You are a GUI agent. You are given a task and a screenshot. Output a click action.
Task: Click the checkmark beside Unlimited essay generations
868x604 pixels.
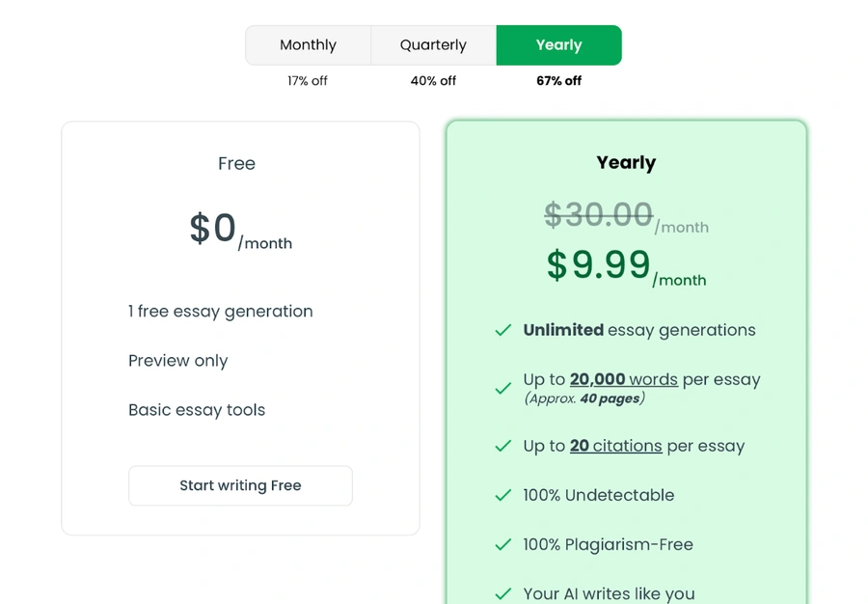(502, 330)
